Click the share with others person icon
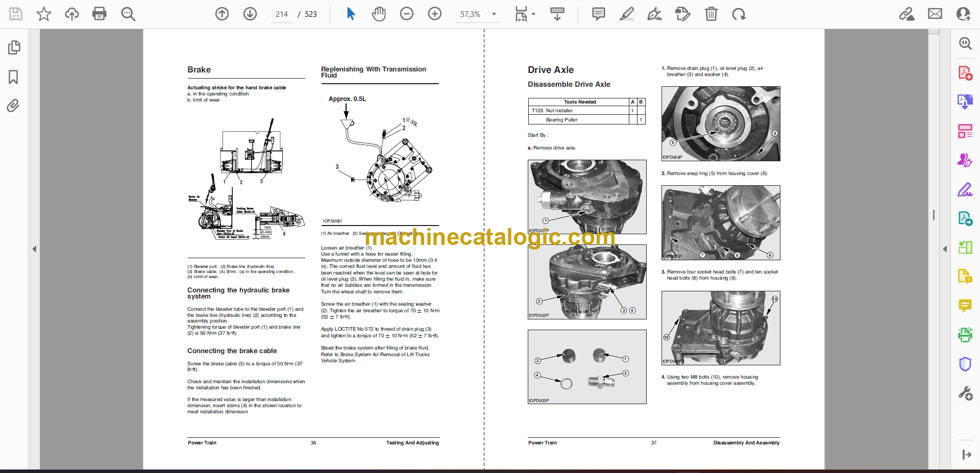 (963, 14)
